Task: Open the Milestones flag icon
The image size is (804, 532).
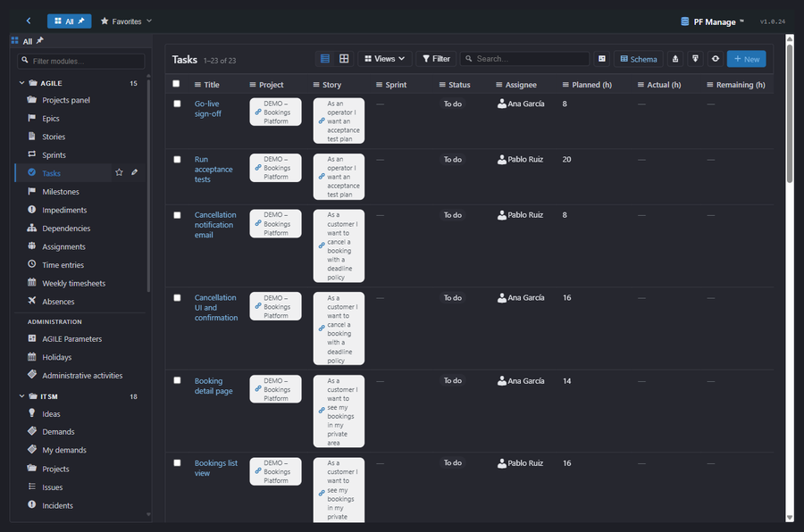Action: point(32,191)
